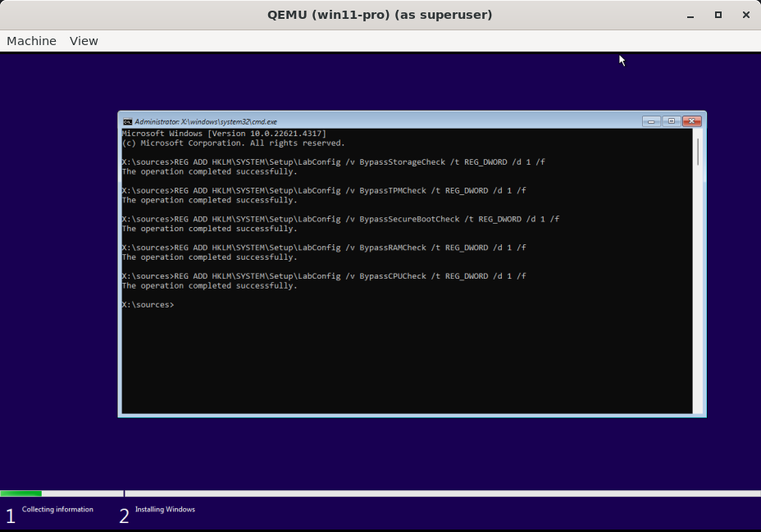Minimize the QEMU window
This screenshot has width=761, height=532.
click(690, 15)
